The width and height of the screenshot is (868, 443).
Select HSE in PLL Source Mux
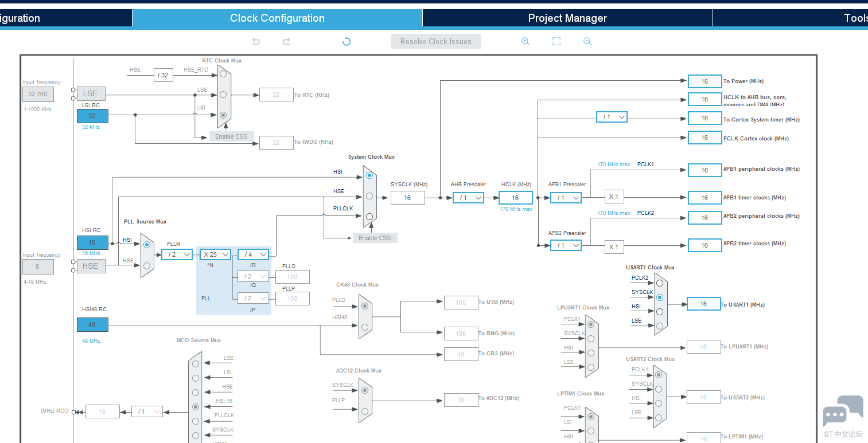147,265
